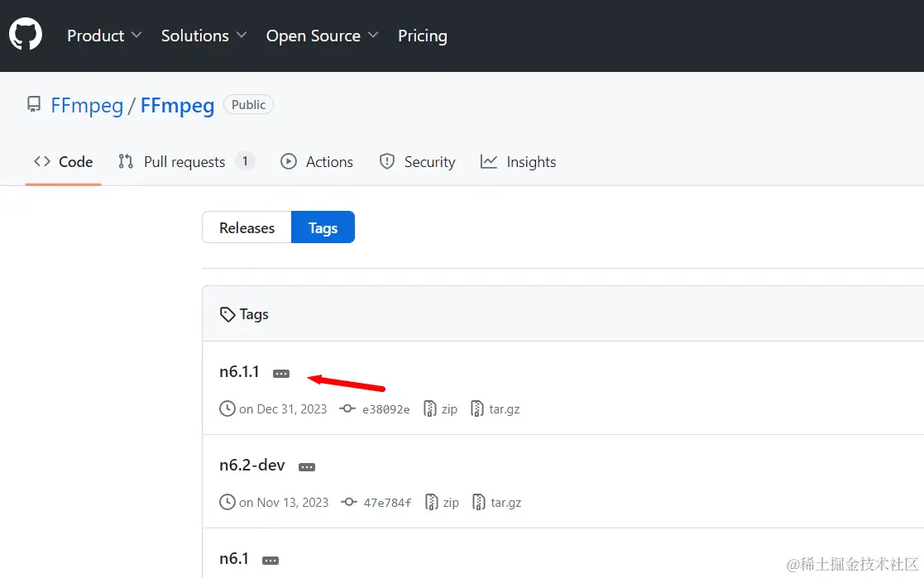Click the repository icon beside FFmpeg
The width and height of the screenshot is (924, 578).
[34, 105]
